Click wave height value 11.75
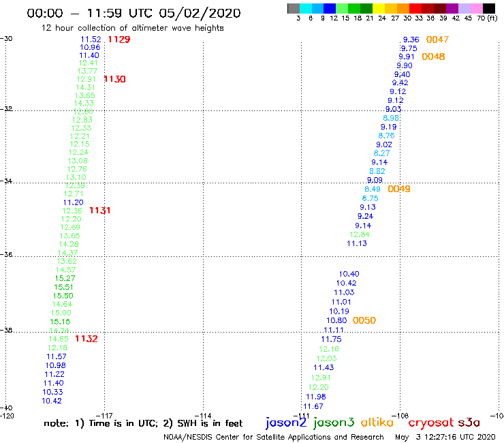 point(332,339)
